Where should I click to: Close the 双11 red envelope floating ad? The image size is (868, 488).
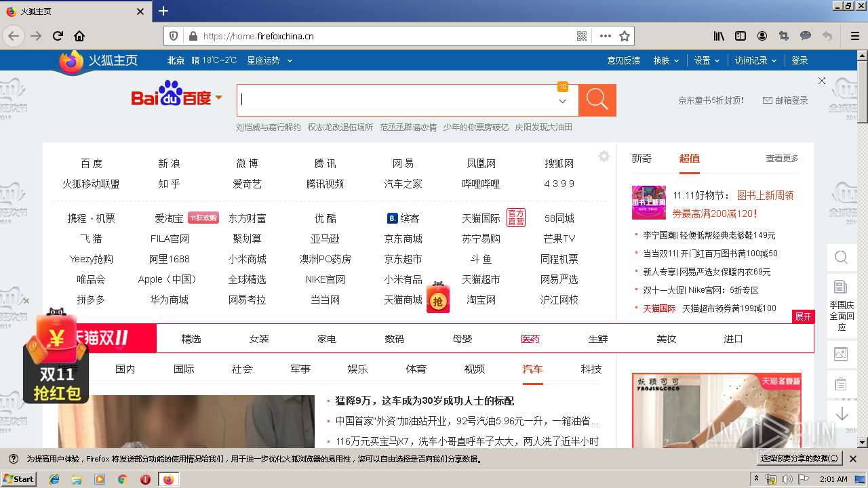[26, 301]
